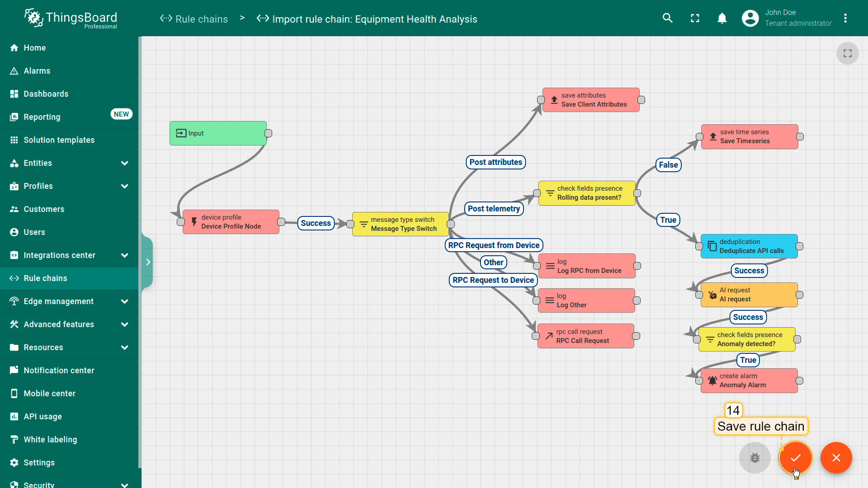Click the RPC Request to Device label
This screenshot has height=488, width=868.
click(x=493, y=280)
